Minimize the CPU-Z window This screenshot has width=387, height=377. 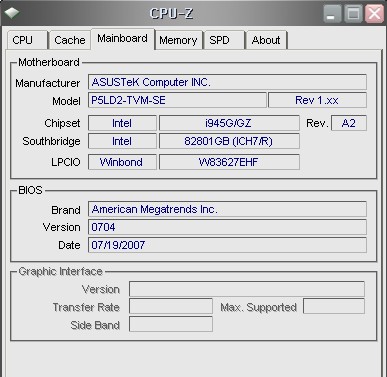(332, 14)
